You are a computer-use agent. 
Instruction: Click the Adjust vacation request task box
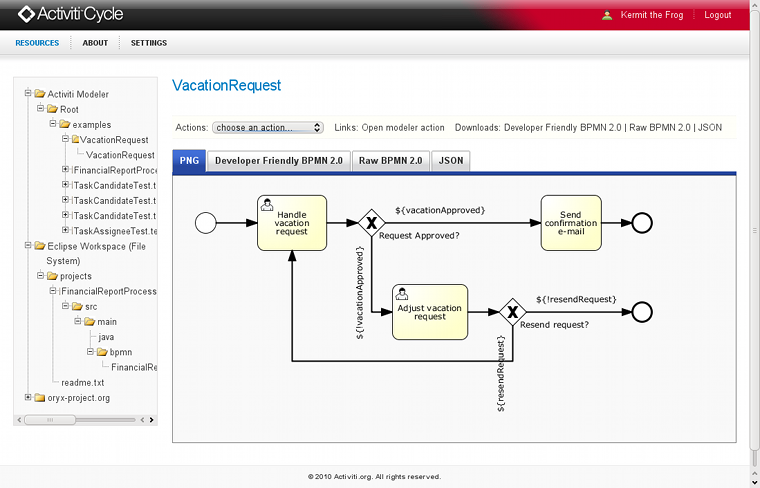coord(430,312)
